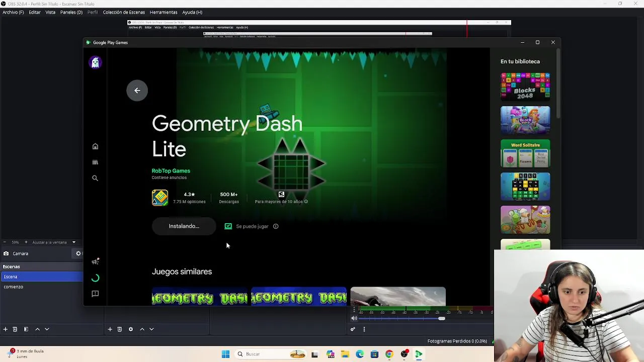Open File Explorer from taskbar
The width and height of the screenshot is (644, 362).
(x=345, y=354)
